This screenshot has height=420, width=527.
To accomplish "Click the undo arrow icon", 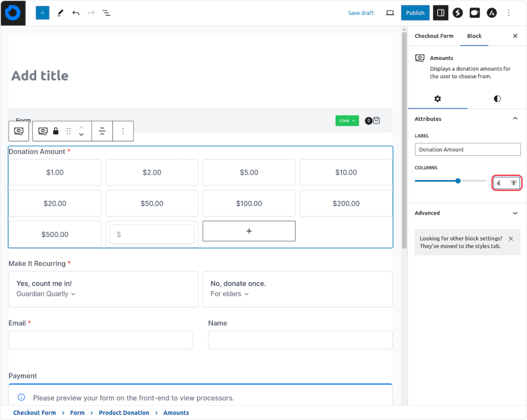I will point(76,13).
